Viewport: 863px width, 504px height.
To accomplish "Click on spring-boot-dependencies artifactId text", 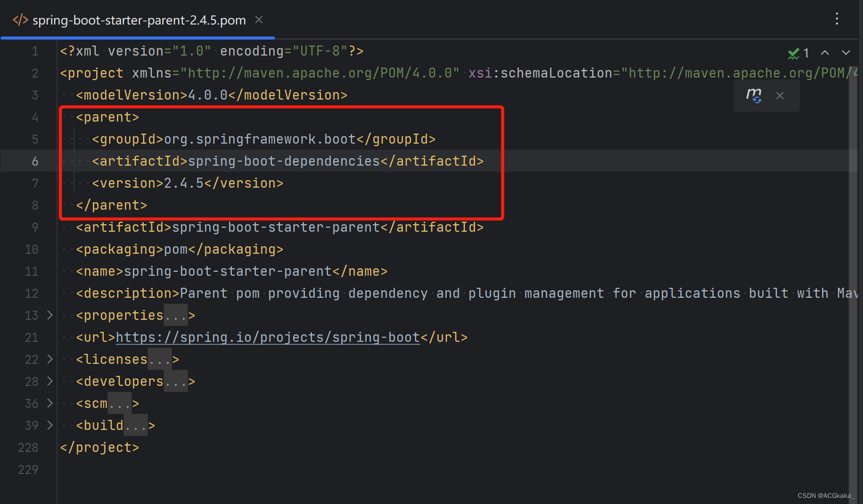I will pyautogui.click(x=284, y=161).
